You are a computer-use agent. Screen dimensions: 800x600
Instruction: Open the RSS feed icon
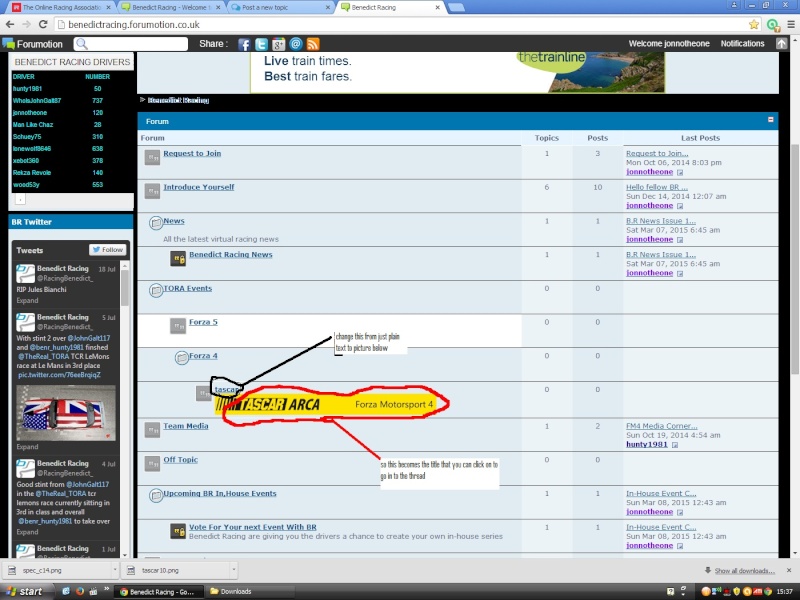[313, 44]
